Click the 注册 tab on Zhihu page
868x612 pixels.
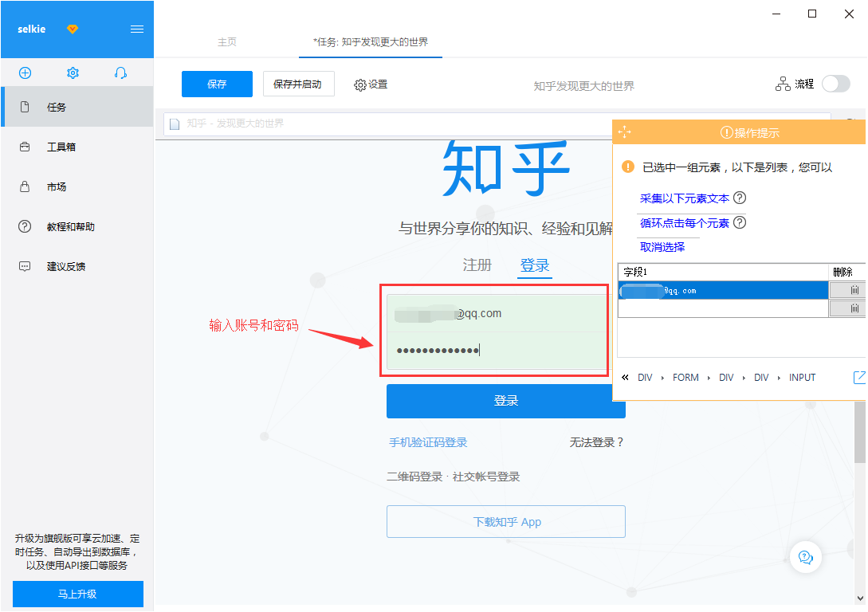[x=477, y=265]
